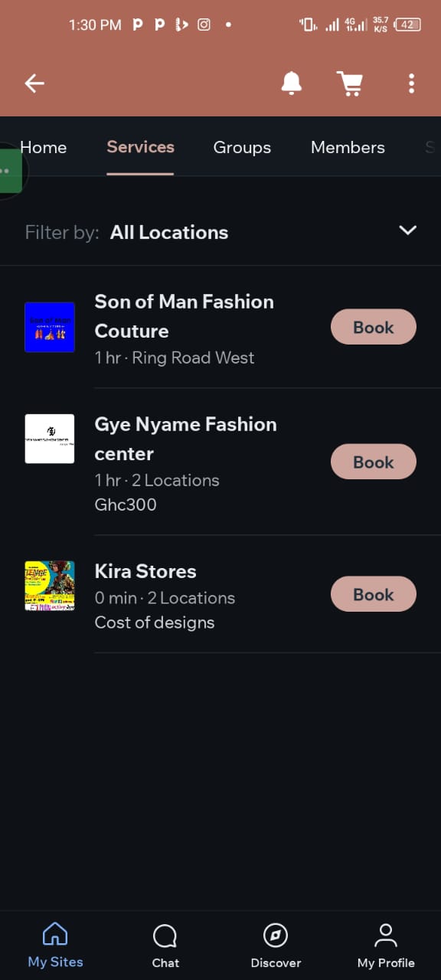Book Gye Nyame Fashion center
Viewport: 441px width, 980px height.
pos(374,462)
